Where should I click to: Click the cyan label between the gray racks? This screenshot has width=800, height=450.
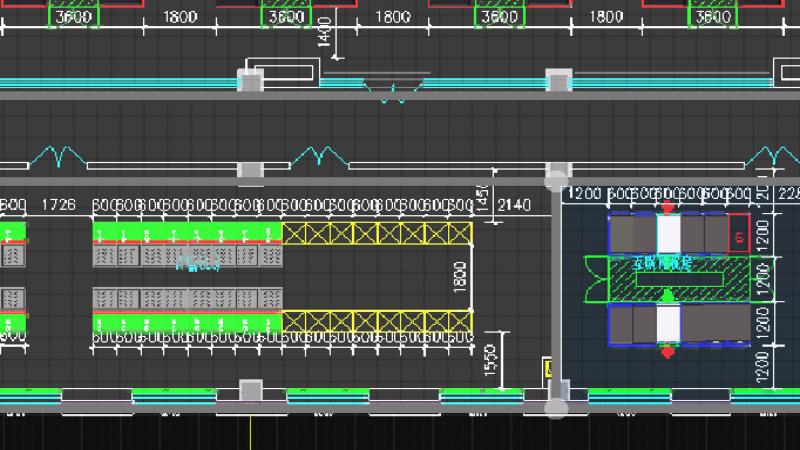click(197, 263)
